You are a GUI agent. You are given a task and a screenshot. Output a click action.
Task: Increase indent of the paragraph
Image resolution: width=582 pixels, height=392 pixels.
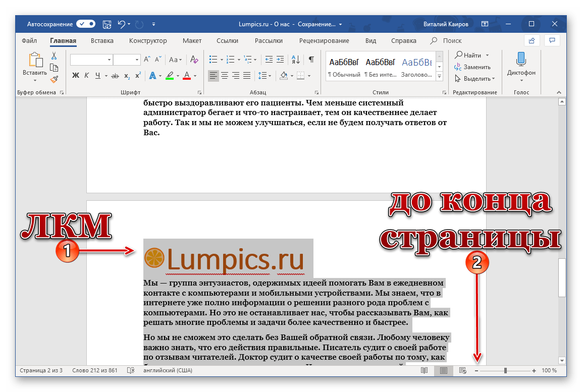pos(280,60)
